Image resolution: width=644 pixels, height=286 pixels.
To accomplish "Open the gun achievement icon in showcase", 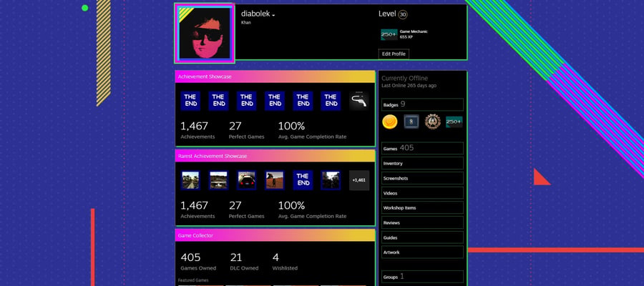I will (359, 101).
